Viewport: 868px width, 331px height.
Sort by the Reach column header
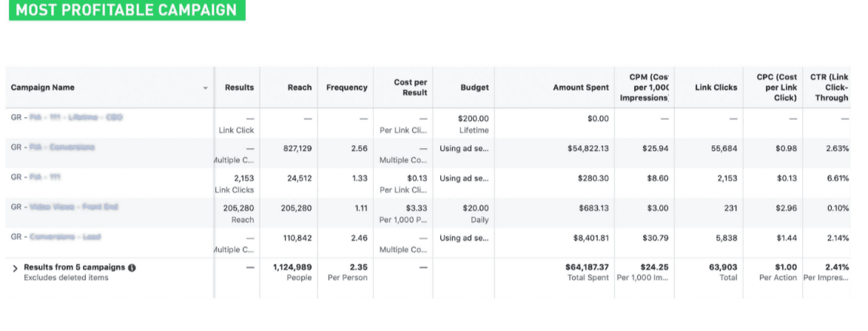pyautogui.click(x=300, y=87)
